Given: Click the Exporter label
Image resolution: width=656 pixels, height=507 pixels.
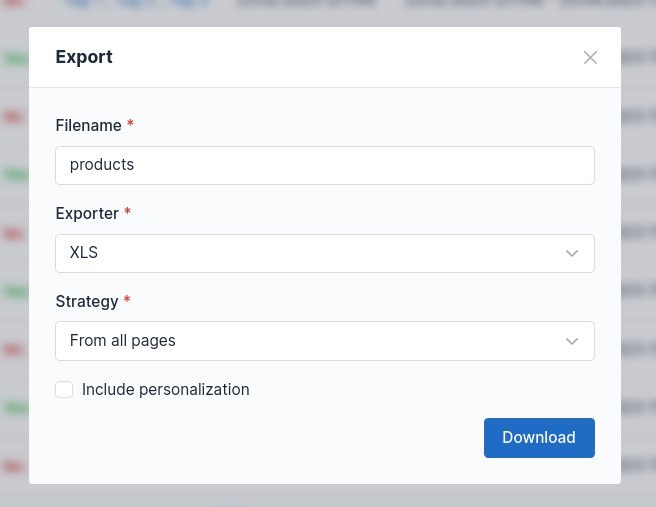Looking at the screenshot, I should pos(87,213).
